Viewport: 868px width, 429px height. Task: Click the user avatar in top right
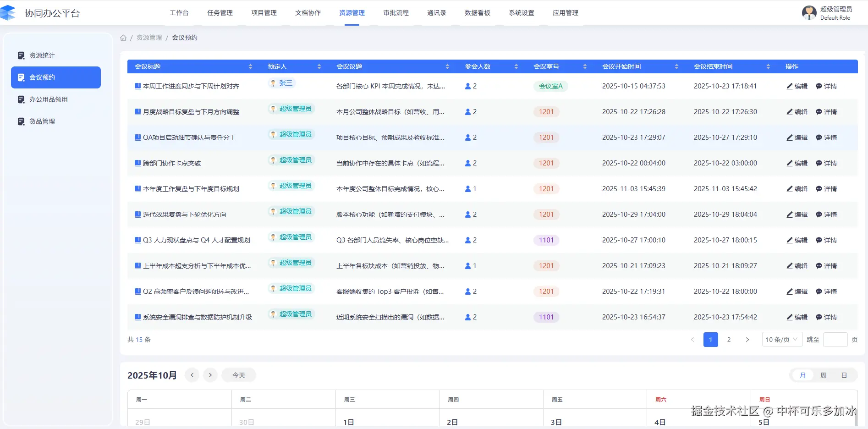click(809, 13)
